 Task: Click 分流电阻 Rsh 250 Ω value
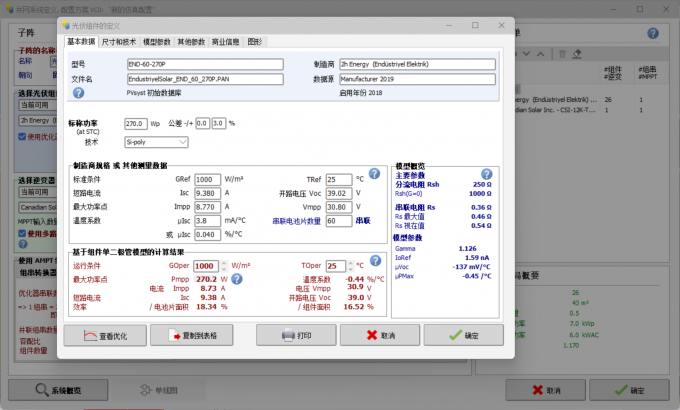coord(482,184)
